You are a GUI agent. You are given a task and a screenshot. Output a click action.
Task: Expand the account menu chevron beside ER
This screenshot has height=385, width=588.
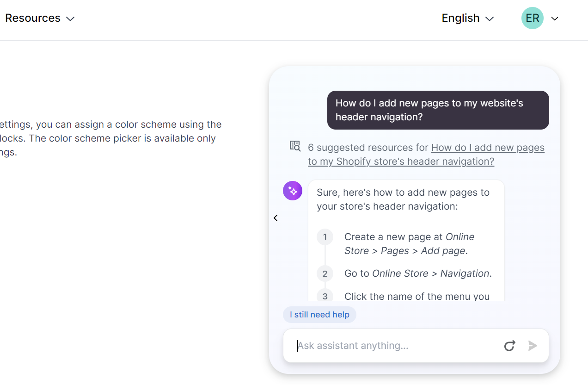pos(554,19)
